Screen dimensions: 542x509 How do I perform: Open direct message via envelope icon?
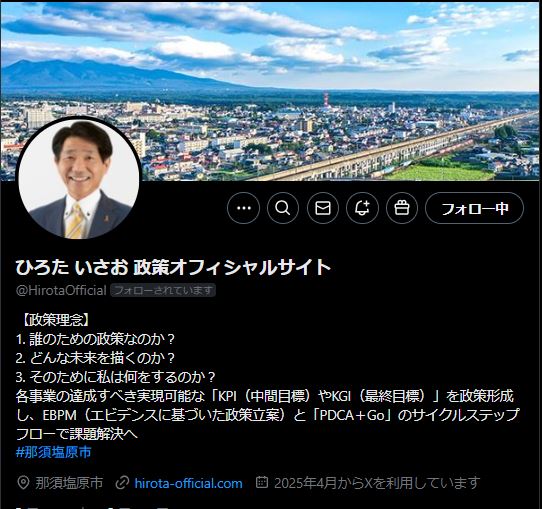pyautogui.click(x=323, y=208)
